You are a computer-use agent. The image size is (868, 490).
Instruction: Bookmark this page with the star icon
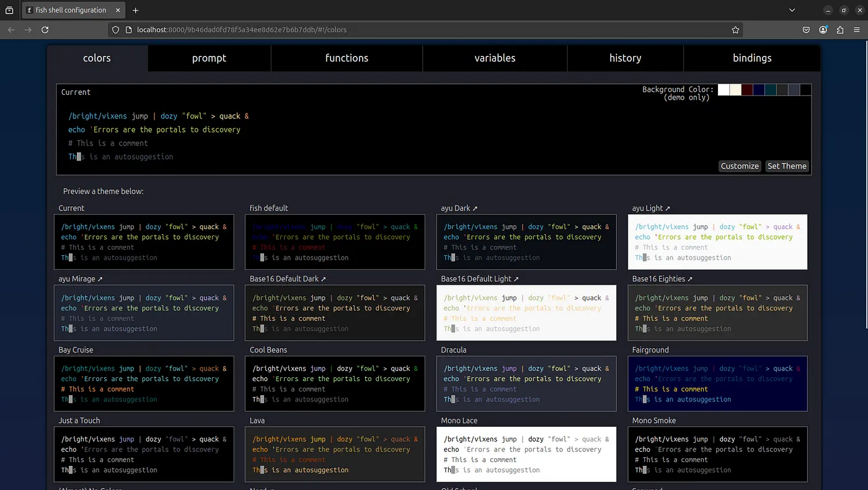coord(735,30)
